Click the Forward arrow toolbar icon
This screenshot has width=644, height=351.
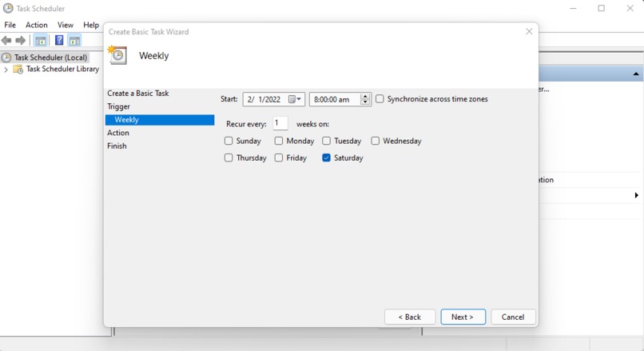click(x=20, y=40)
